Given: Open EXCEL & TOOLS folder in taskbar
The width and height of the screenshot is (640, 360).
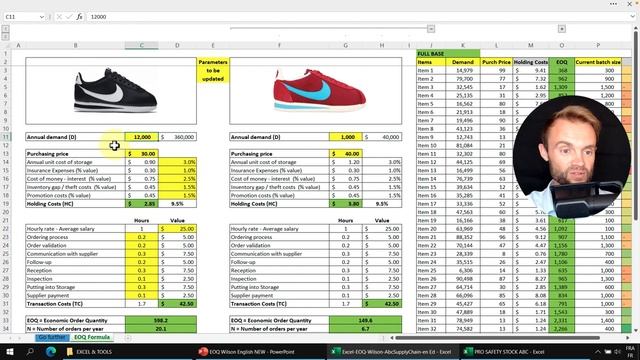Looking at the screenshot, I should tap(89, 351).
